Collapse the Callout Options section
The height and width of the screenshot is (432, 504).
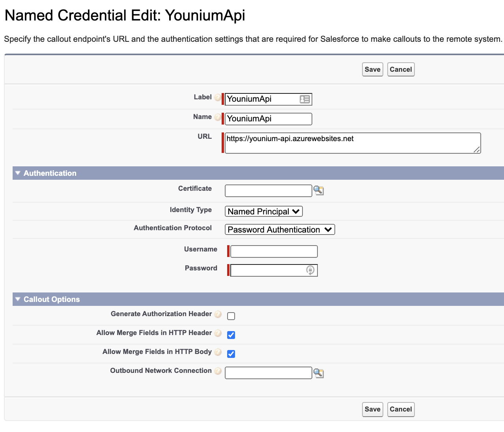click(x=18, y=299)
